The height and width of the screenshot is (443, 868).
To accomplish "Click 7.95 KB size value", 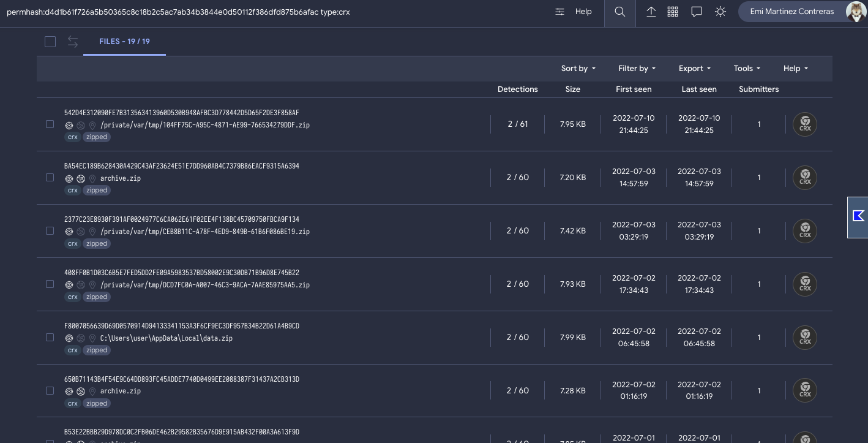I will point(573,124).
